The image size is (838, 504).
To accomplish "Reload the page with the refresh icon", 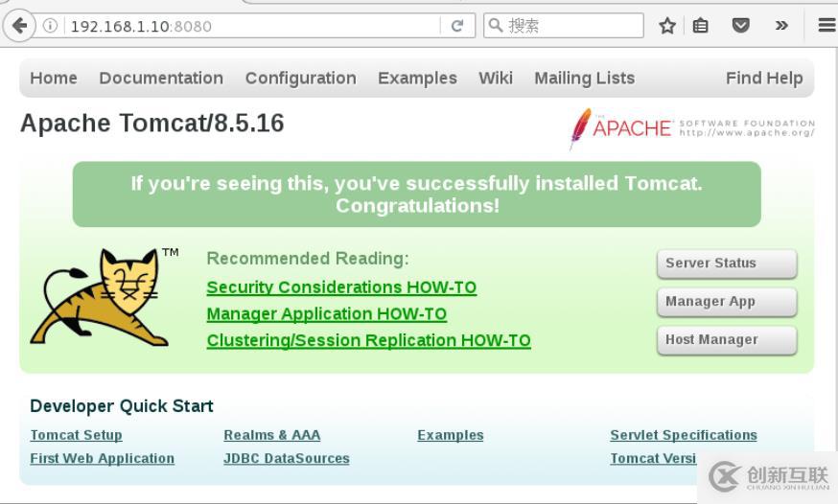I will pyautogui.click(x=457, y=26).
